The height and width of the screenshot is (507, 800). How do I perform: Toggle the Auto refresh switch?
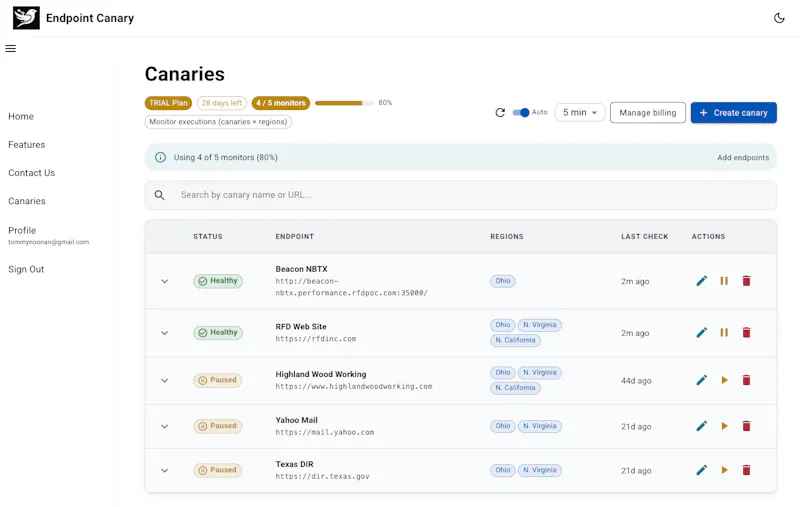(521, 112)
